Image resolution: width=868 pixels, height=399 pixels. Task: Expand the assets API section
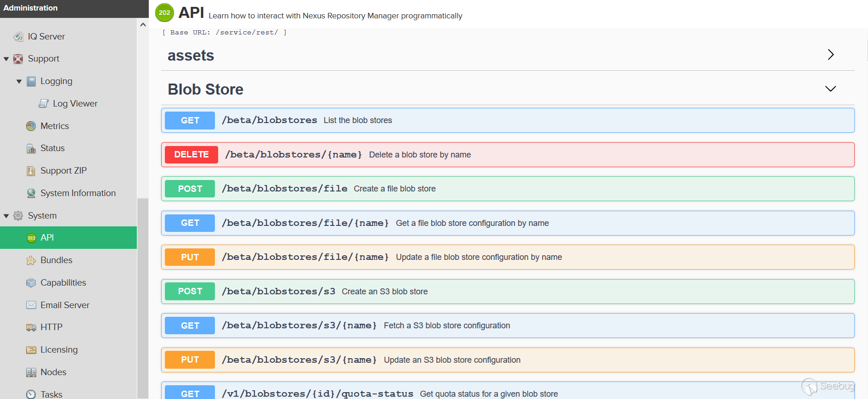pyautogui.click(x=830, y=55)
